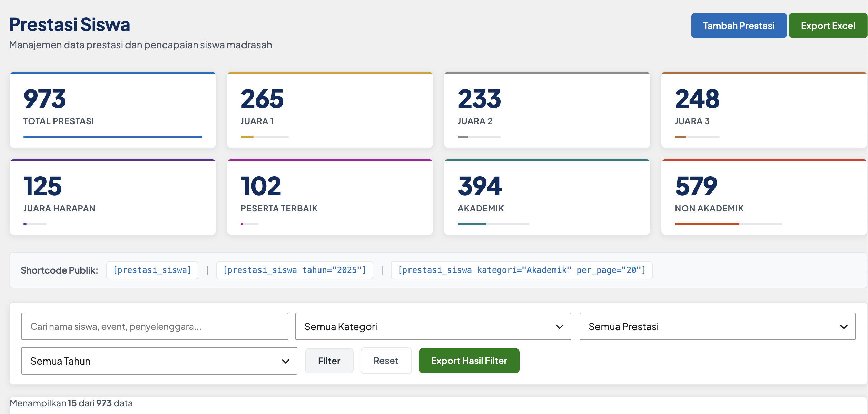Click the 265 Juara 1 number
The width and height of the screenshot is (868, 414).
tap(262, 99)
